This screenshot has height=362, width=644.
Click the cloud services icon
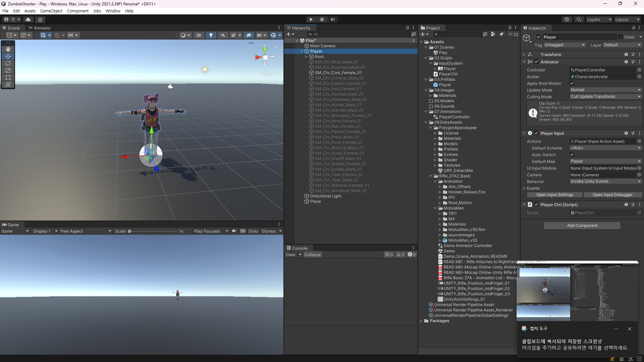[28, 19]
